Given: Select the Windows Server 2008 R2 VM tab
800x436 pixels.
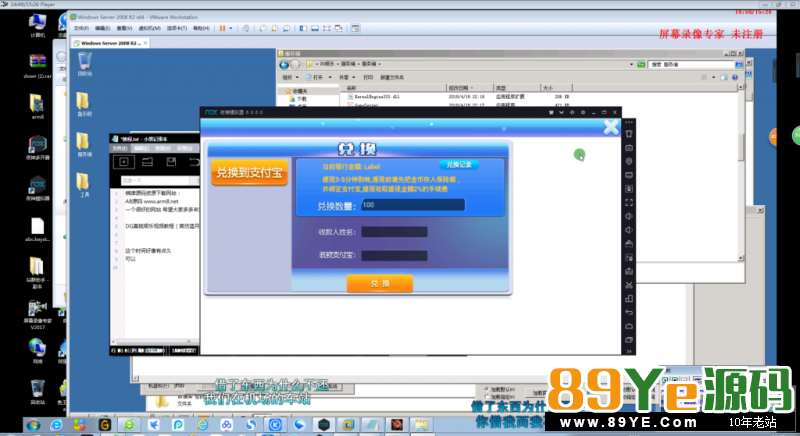Looking at the screenshot, I should [110, 43].
